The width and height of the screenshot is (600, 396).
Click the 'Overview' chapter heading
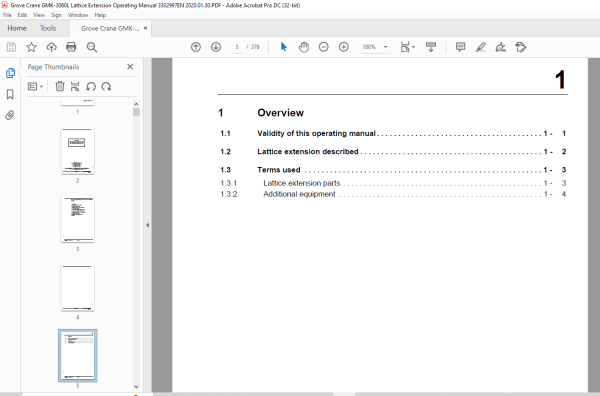[x=280, y=113]
